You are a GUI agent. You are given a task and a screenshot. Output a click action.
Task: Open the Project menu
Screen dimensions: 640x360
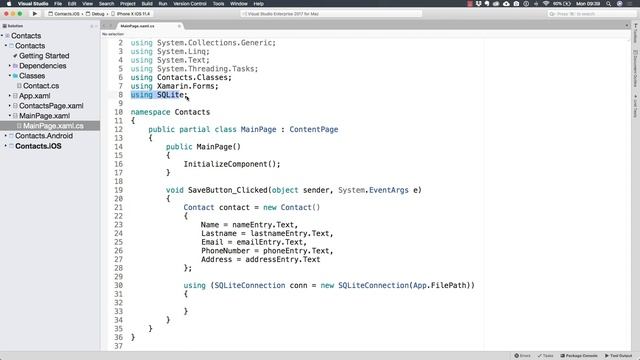coord(127,4)
